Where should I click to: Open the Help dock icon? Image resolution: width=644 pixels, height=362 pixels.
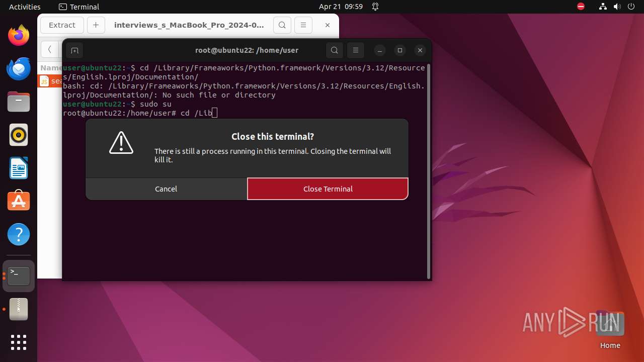(19, 234)
